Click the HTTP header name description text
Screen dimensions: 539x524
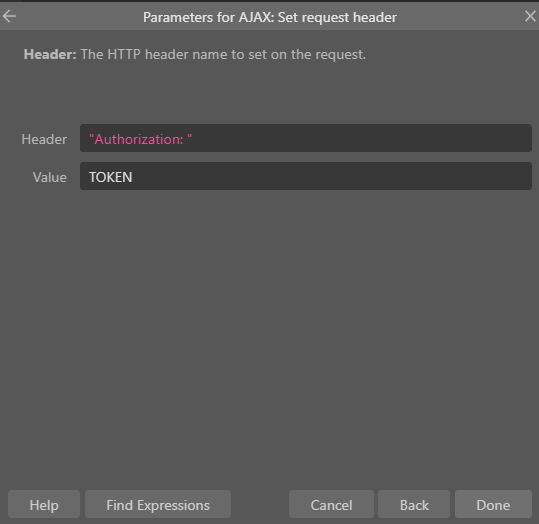point(223,54)
